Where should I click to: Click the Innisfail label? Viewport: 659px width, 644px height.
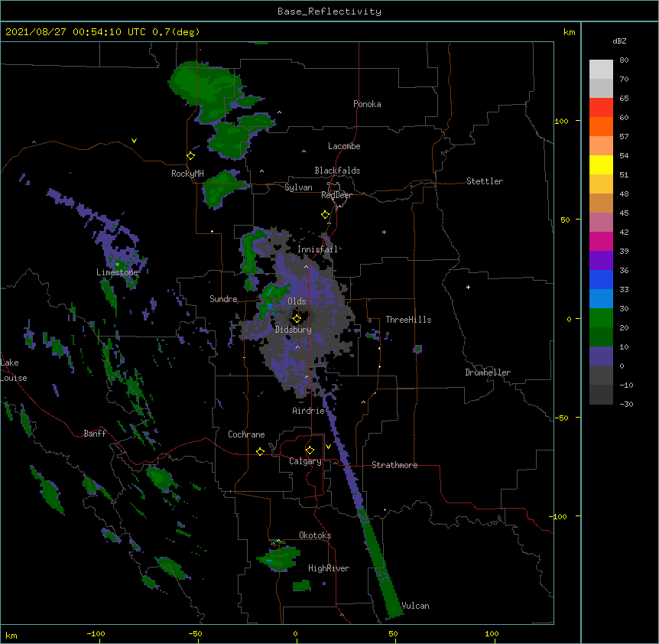click(318, 249)
